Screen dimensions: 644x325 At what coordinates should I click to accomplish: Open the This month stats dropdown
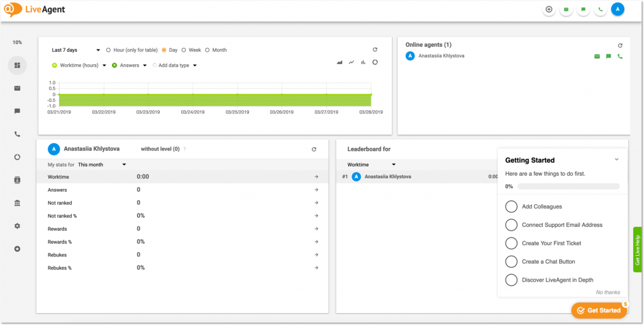click(x=102, y=164)
